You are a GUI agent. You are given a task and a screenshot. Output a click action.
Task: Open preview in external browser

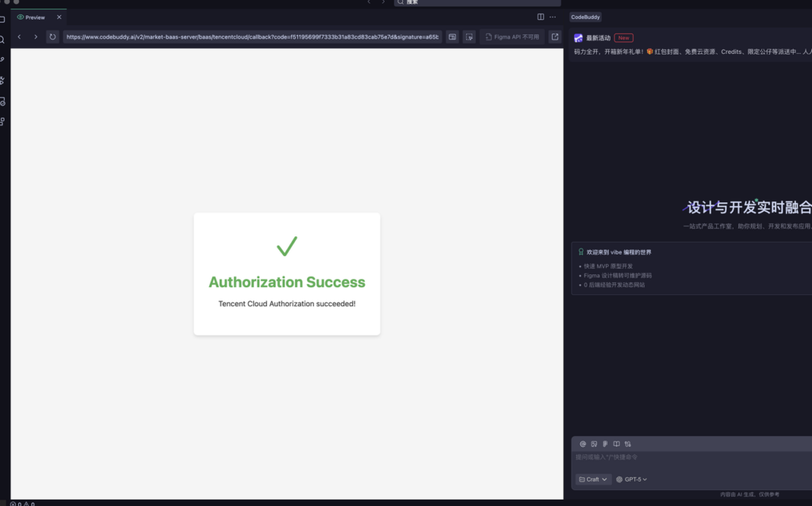554,36
